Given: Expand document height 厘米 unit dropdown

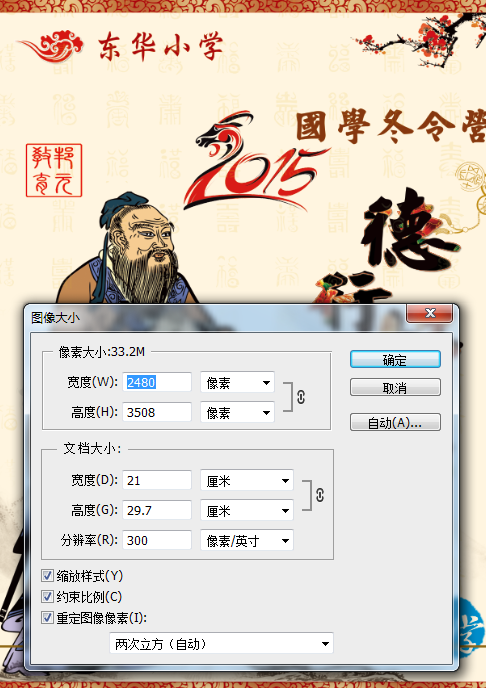Looking at the screenshot, I should pos(247,510).
